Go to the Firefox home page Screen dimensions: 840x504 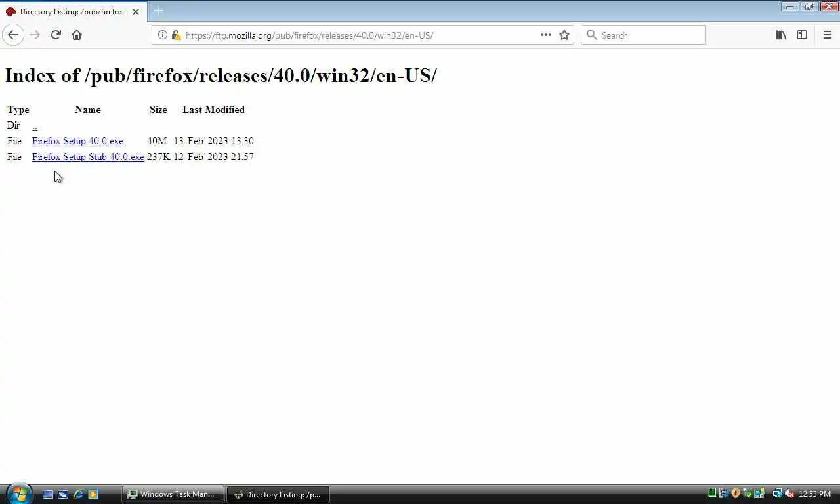77,35
